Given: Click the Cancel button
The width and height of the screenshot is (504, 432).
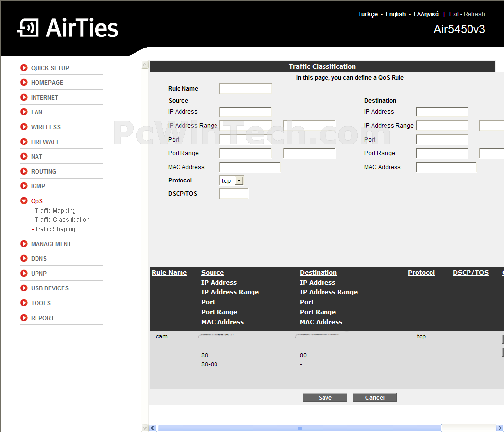Looking at the screenshot, I should tap(375, 397).
